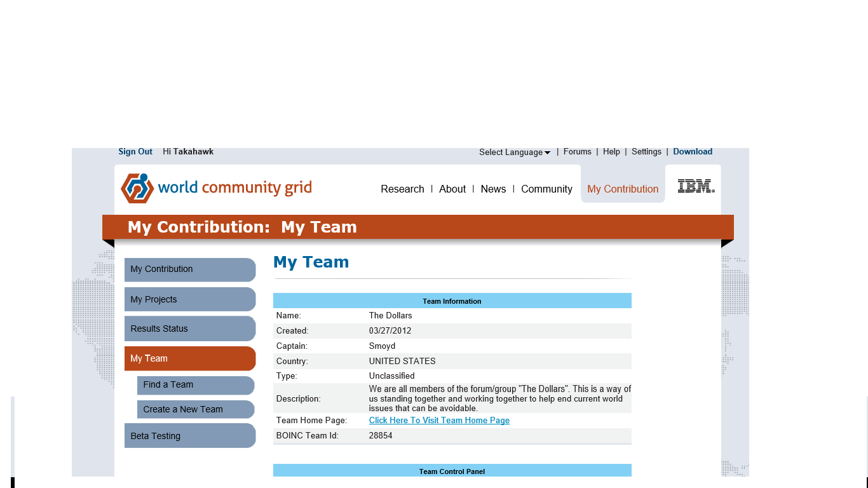Open the About menu item
868x488 pixels.
coord(452,189)
